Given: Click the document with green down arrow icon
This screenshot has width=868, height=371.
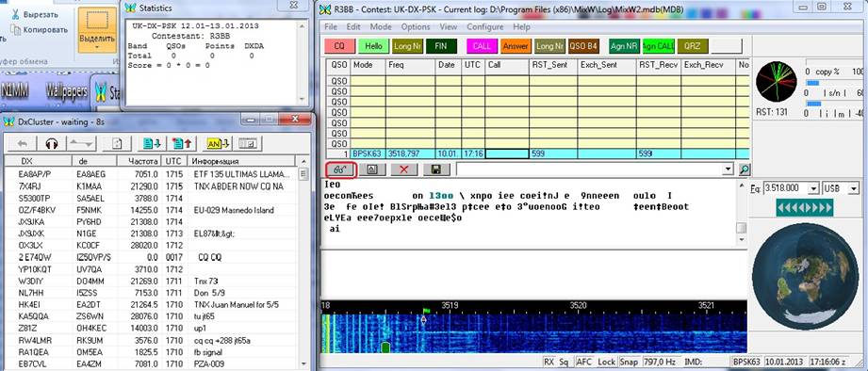Looking at the screenshot, I should [152, 144].
